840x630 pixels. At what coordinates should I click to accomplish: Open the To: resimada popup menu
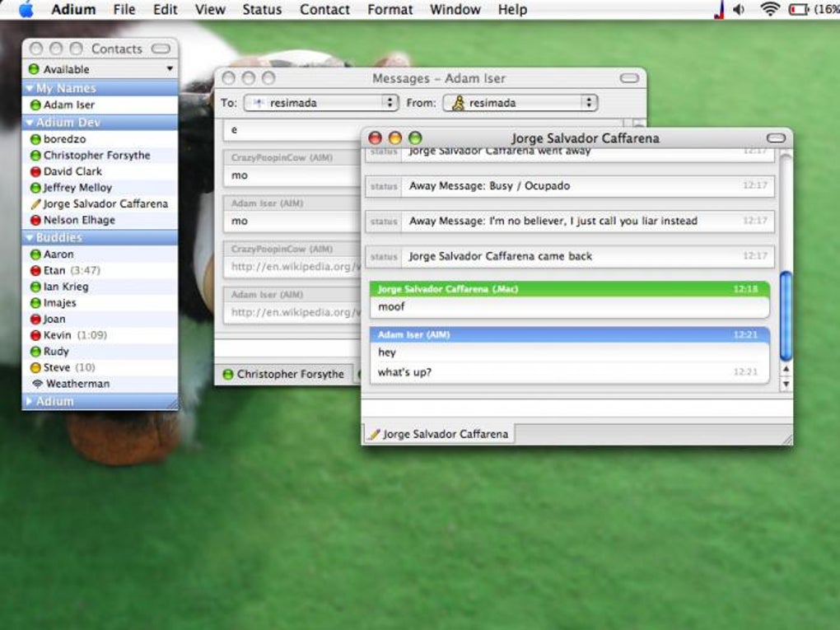pos(321,103)
